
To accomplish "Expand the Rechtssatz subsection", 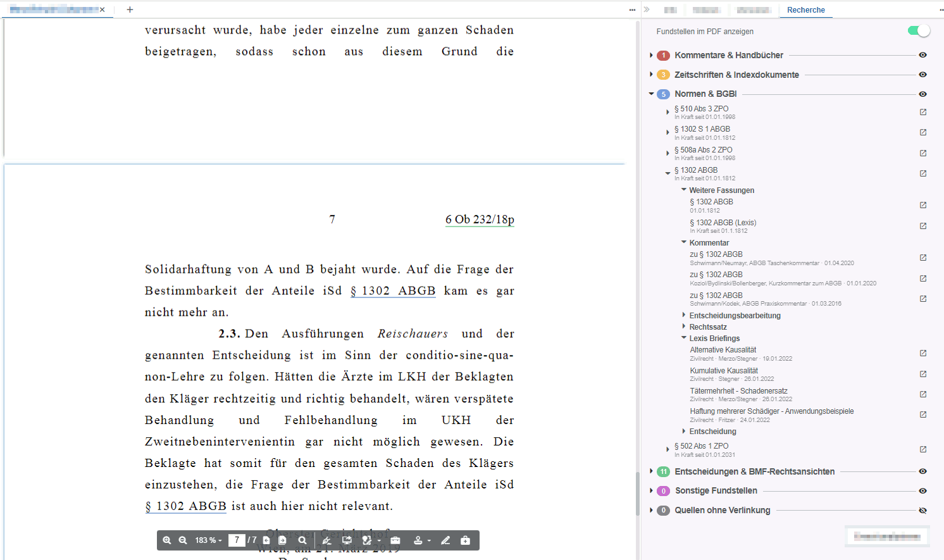I will (x=684, y=327).
